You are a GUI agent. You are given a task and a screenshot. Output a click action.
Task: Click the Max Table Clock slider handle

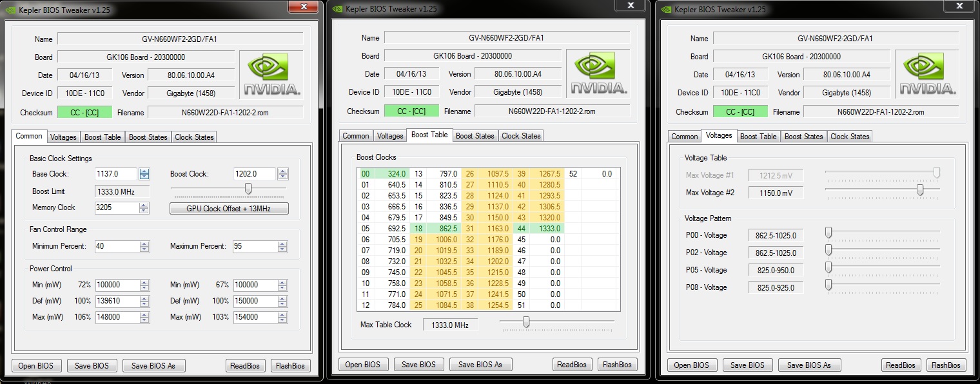pyautogui.click(x=526, y=322)
